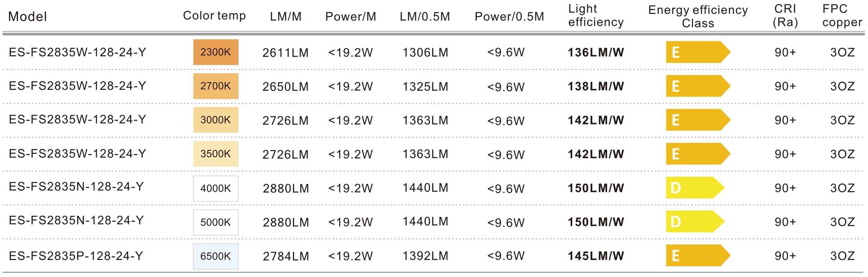Select the 6500K cool white swatch
This screenshot has width=868, height=277.
click(x=216, y=256)
